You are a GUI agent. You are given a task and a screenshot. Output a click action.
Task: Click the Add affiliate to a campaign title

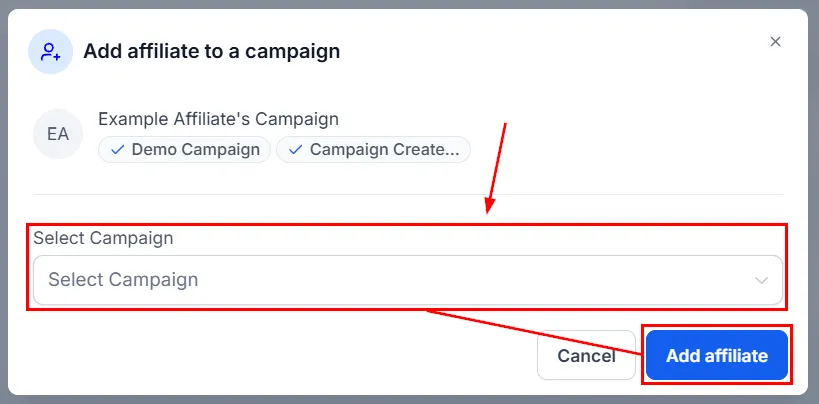pyautogui.click(x=212, y=51)
